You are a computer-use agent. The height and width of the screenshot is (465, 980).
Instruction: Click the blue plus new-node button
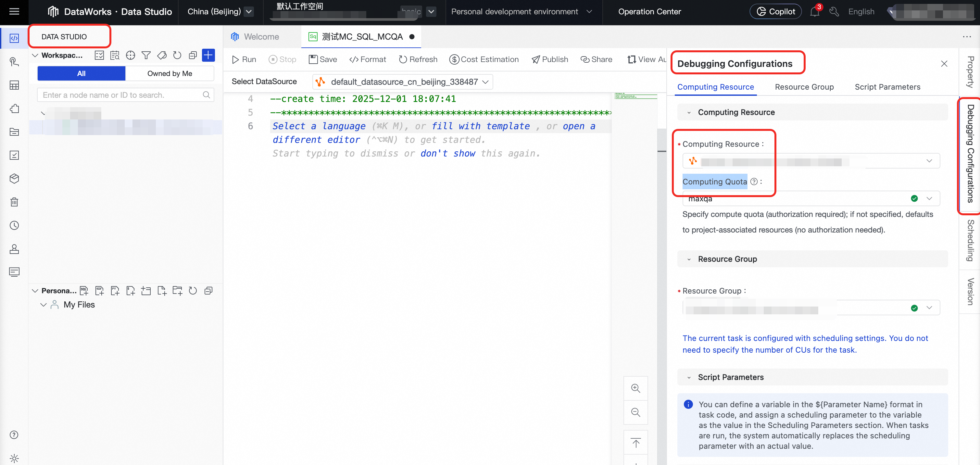pyautogui.click(x=208, y=55)
